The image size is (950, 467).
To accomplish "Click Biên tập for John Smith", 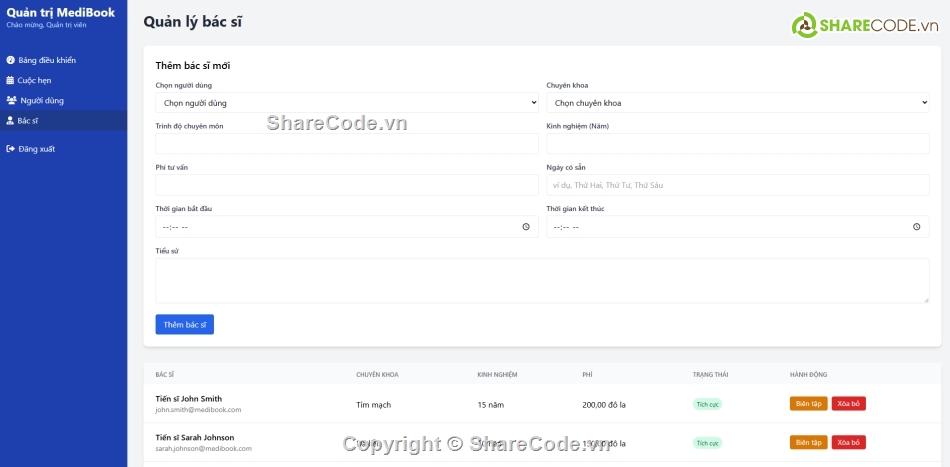I will pos(808,404).
